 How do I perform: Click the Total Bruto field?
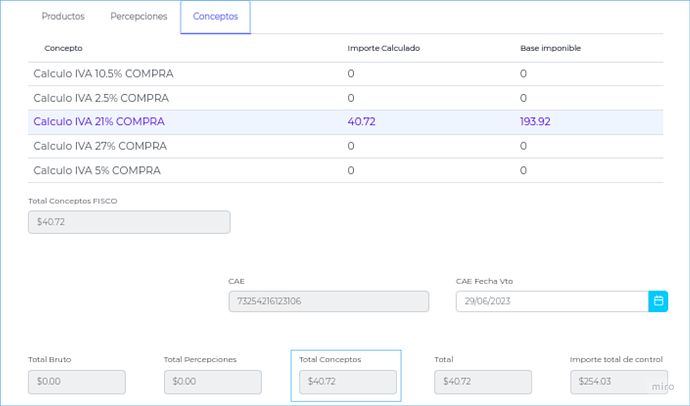point(77,382)
